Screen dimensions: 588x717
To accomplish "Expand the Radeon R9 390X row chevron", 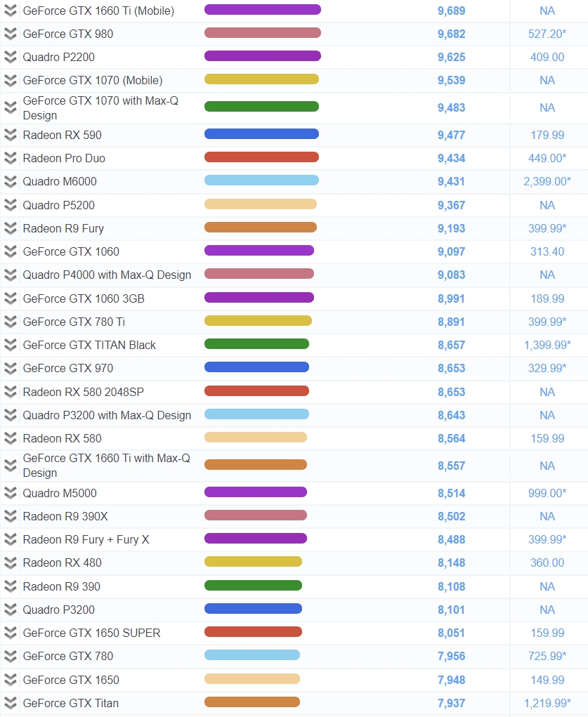I will coord(10,516).
